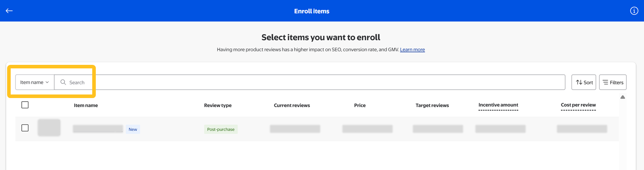Open the Item name dropdown
This screenshot has width=644, height=170.
34,82
